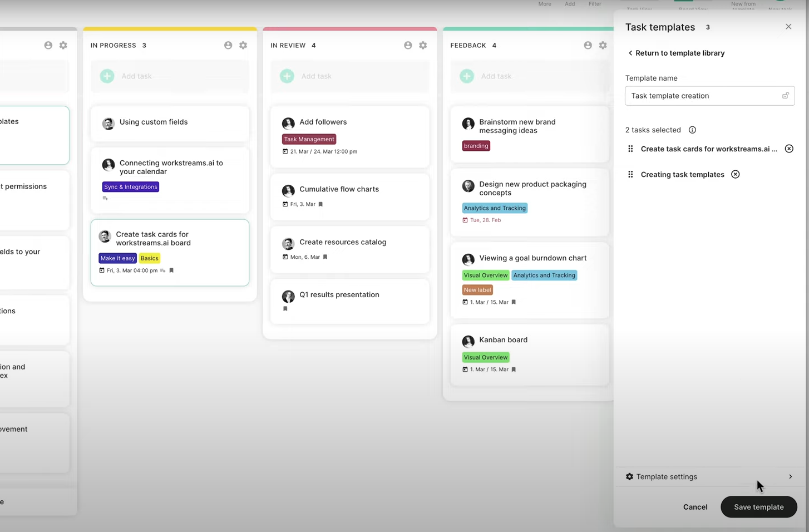Remove 'Creating task templates' from selected tasks
The width and height of the screenshot is (809, 532).
click(735, 175)
